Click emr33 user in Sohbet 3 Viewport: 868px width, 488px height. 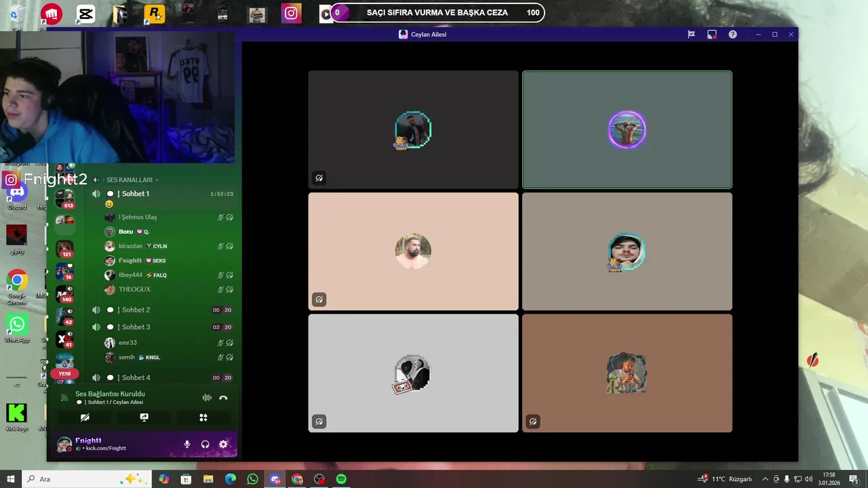[x=170, y=343]
